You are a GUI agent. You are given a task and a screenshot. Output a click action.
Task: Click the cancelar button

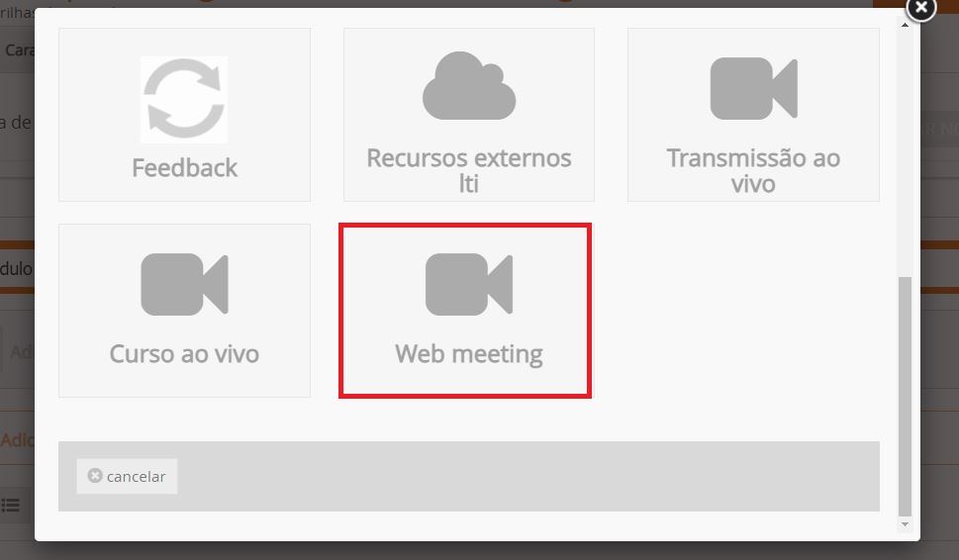pos(128,476)
